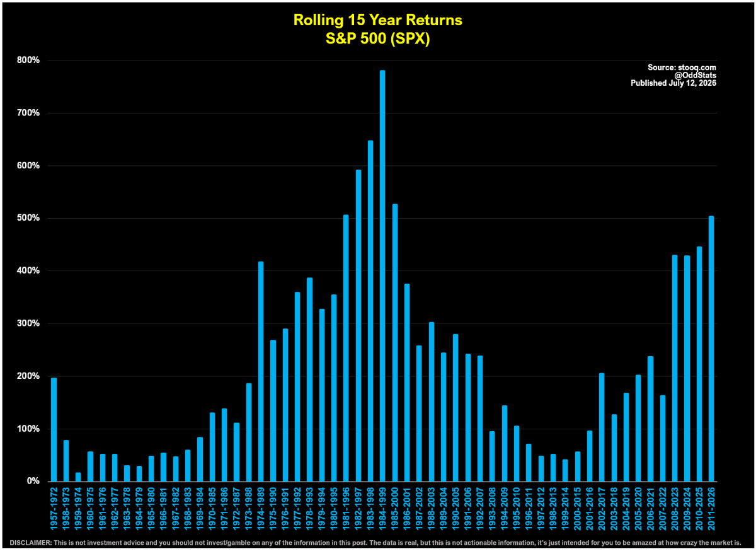The image size is (756, 551).
Task: Select the tallest bar, for 1984-1999
Action: tap(382, 276)
